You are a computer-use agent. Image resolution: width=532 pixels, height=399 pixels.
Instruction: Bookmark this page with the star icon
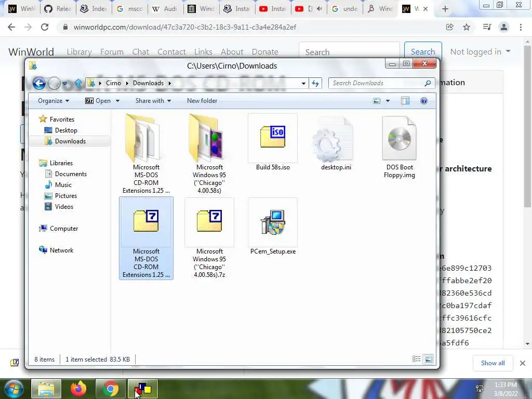[x=467, y=27]
